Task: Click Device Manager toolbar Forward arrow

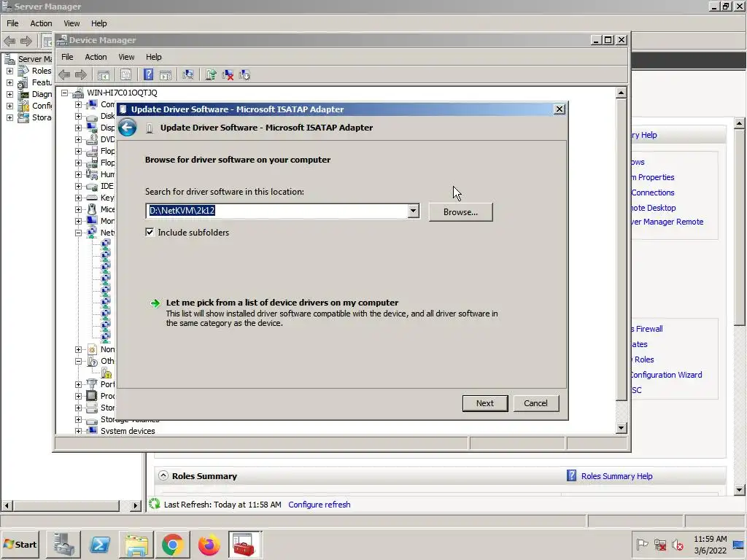Action: point(81,75)
